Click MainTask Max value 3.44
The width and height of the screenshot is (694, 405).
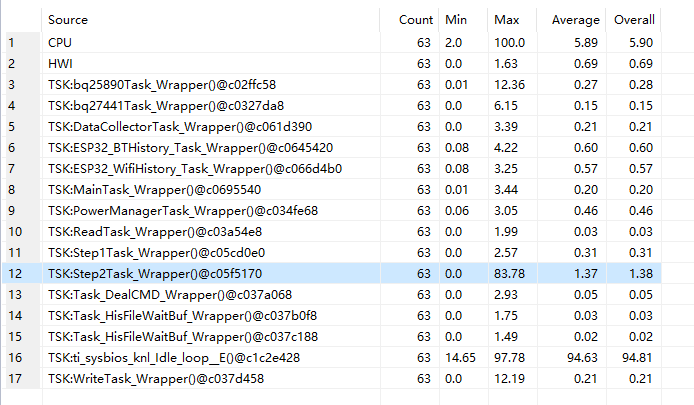(x=506, y=190)
